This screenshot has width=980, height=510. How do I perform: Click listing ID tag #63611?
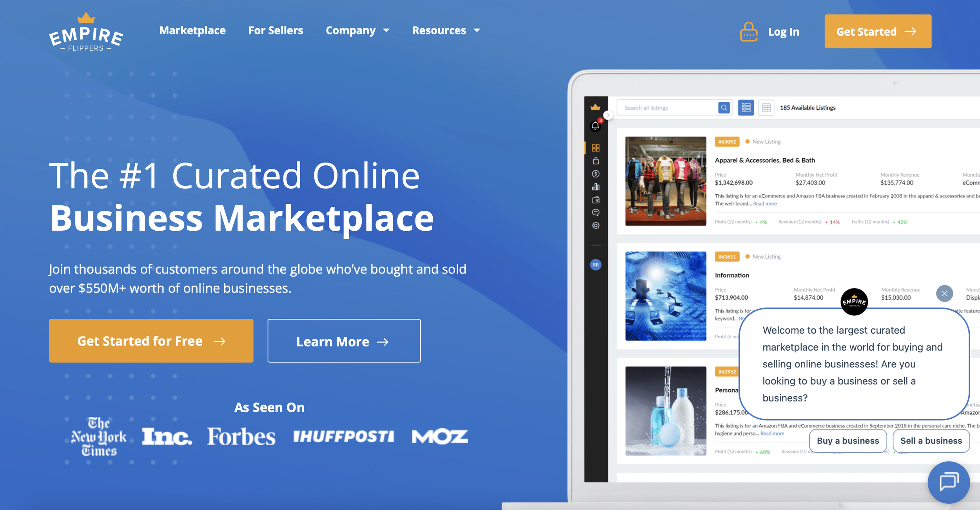click(x=727, y=257)
